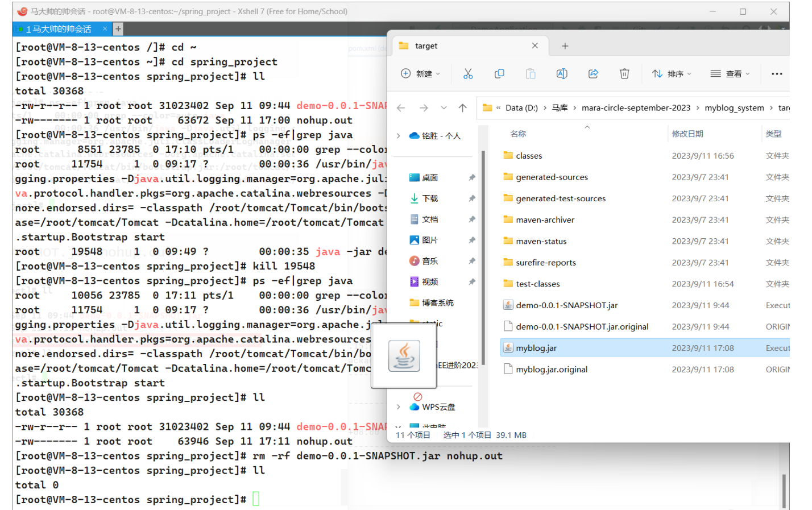812x510 pixels.
Task: Close the Xshell session tab
Action: pos(105,28)
